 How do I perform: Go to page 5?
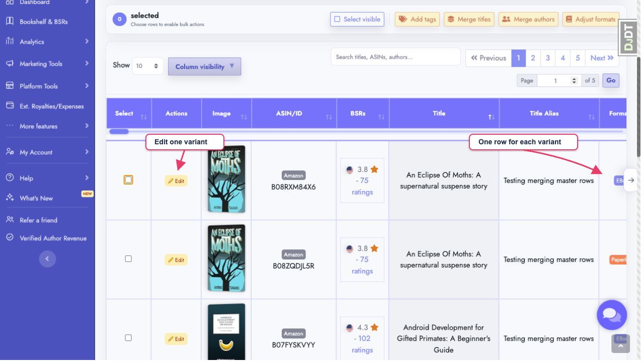click(578, 58)
